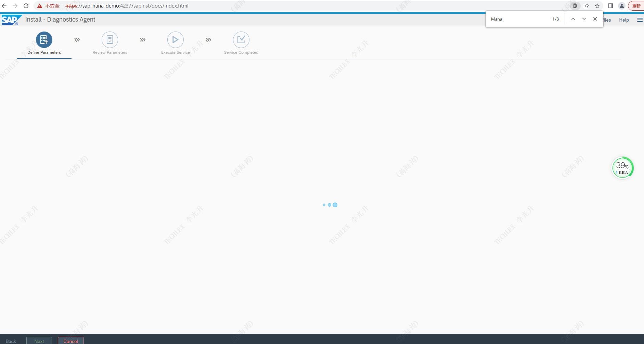Click the not secure warning icon
The image size is (644, 344).
point(40,6)
